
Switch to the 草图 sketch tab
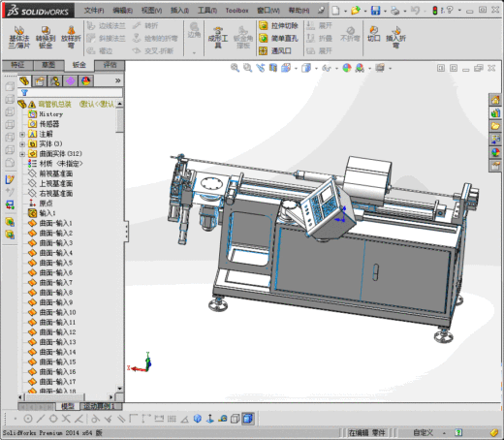click(48, 65)
